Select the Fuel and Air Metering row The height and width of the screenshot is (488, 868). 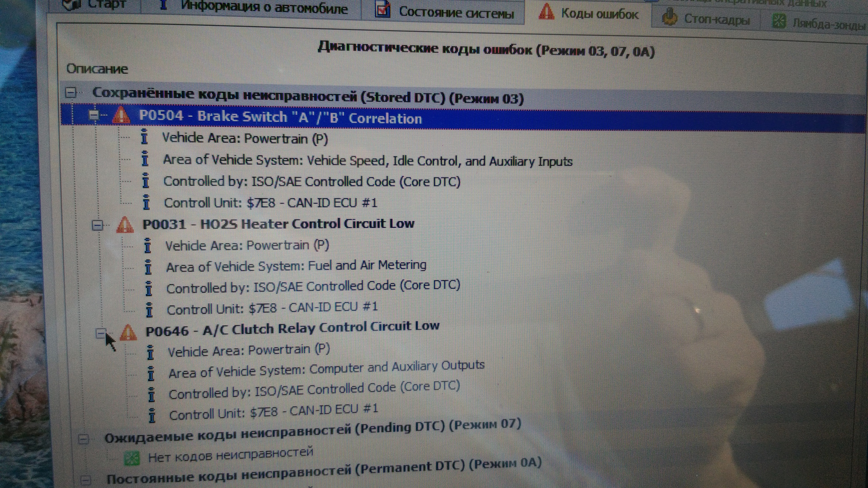tap(296, 266)
